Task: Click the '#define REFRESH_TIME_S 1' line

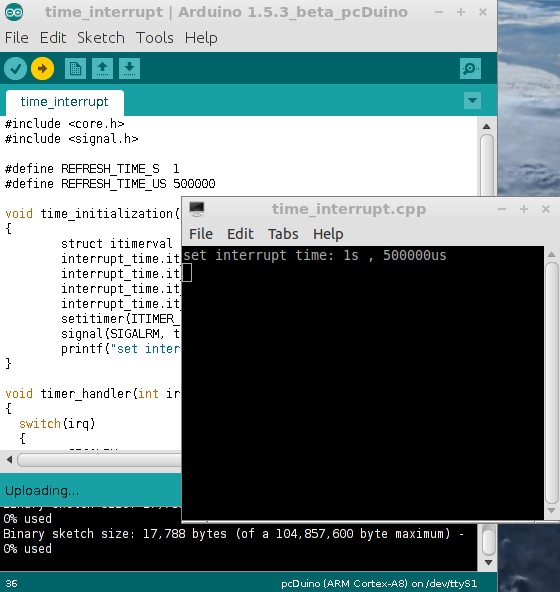Action: (92, 168)
